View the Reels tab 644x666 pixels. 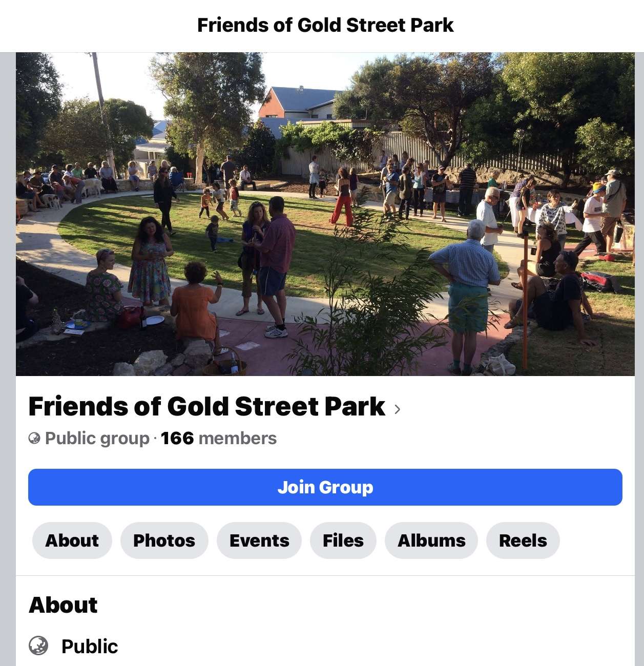point(523,540)
